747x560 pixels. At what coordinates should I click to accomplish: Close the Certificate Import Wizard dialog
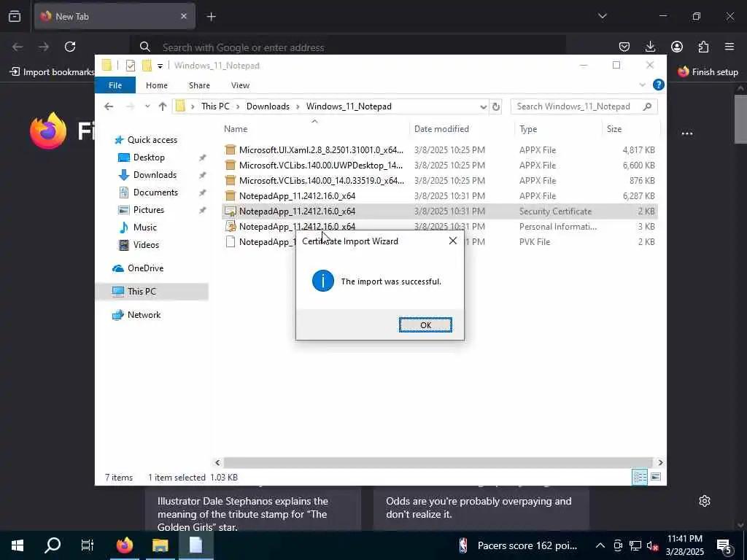(x=452, y=241)
